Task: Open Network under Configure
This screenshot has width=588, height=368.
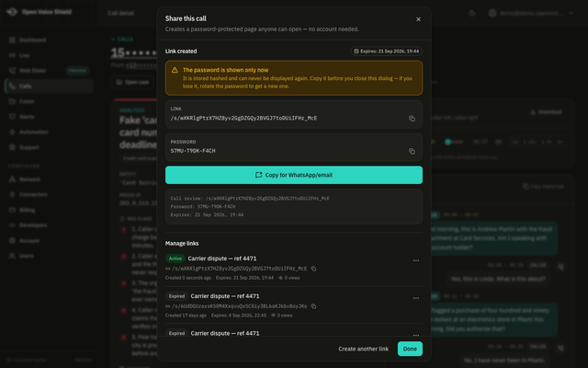Action: click(49, 179)
